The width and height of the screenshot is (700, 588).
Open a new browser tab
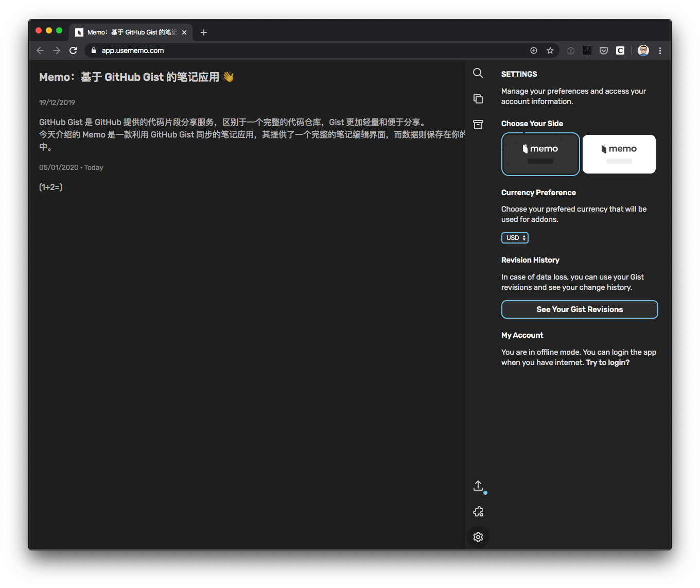point(203,32)
